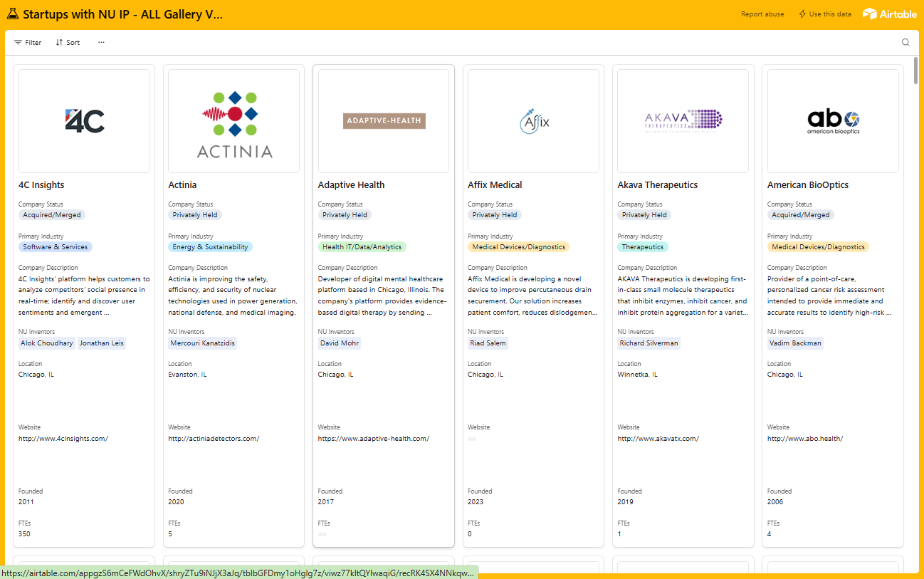Click Akava Therapeutics' Privately Held status tag
Image resolution: width=924 pixels, height=579 pixels.
click(x=644, y=215)
